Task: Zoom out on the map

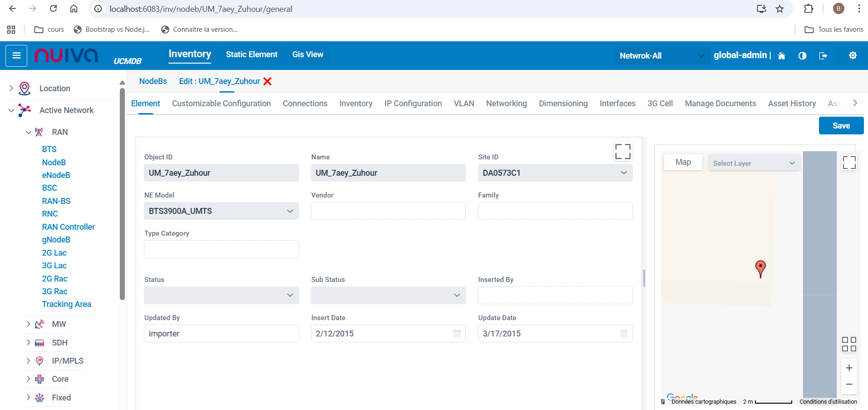Action: pos(849,384)
